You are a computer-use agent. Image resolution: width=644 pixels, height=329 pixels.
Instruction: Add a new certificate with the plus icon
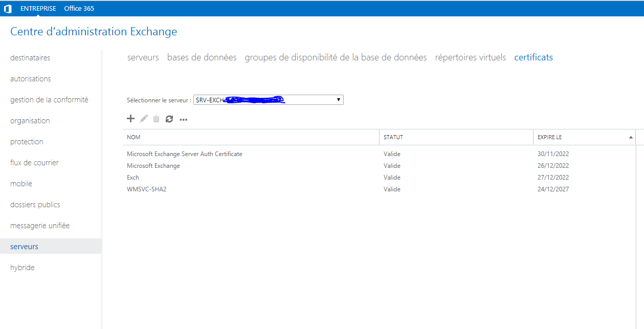click(130, 119)
